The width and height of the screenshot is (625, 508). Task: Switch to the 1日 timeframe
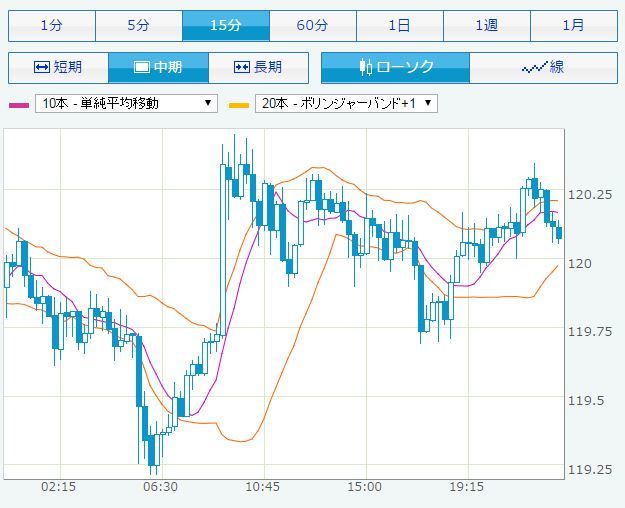[400, 26]
